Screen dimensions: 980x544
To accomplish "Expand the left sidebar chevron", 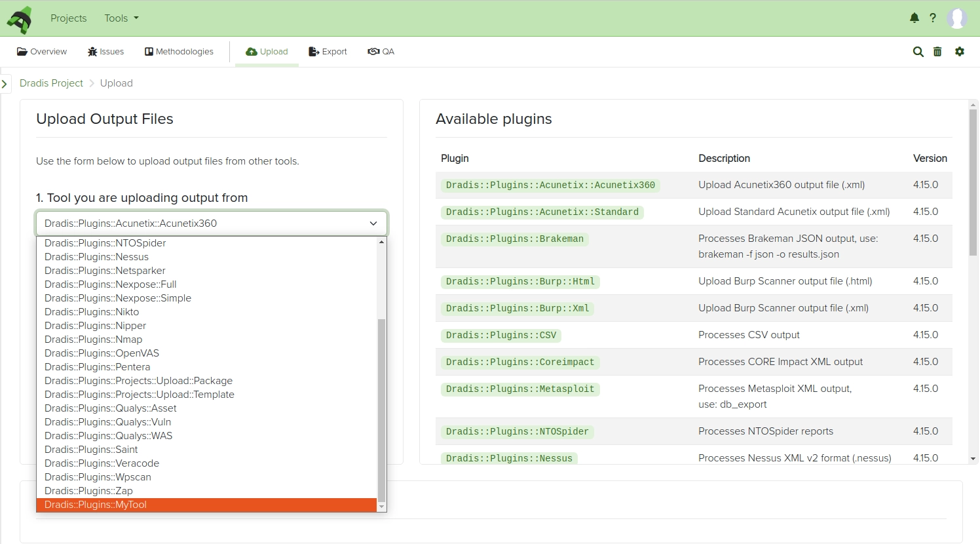I will coord(5,84).
